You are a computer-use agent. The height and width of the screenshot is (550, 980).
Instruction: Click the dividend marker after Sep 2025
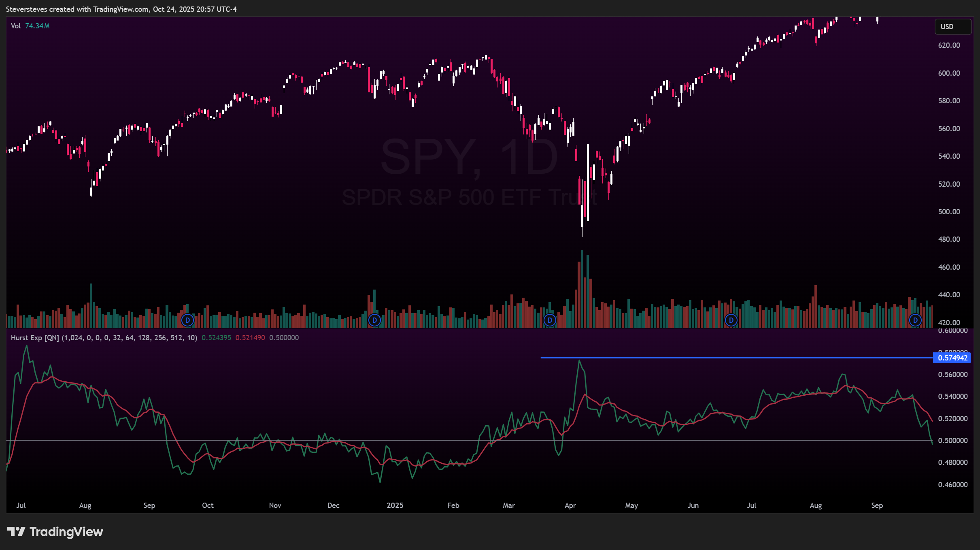[915, 320]
